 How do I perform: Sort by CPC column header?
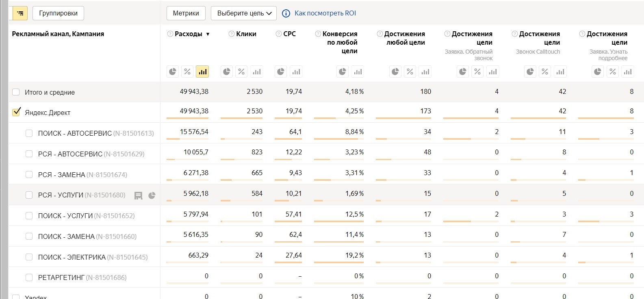pos(290,34)
